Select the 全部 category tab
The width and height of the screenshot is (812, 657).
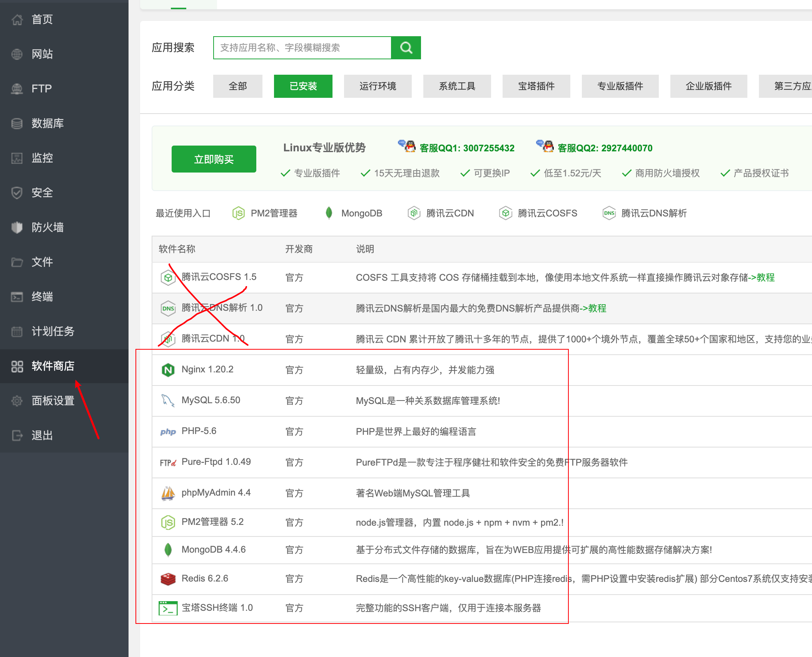(x=238, y=86)
